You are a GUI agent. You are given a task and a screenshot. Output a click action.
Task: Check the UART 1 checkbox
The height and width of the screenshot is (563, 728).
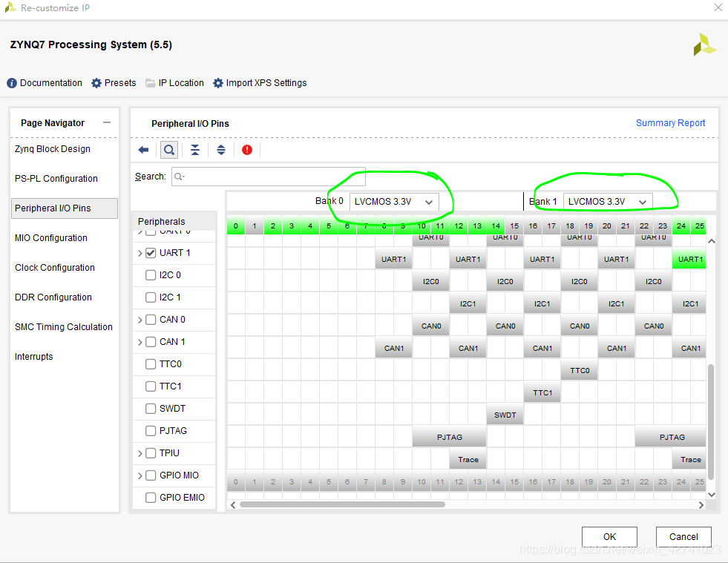click(x=151, y=253)
